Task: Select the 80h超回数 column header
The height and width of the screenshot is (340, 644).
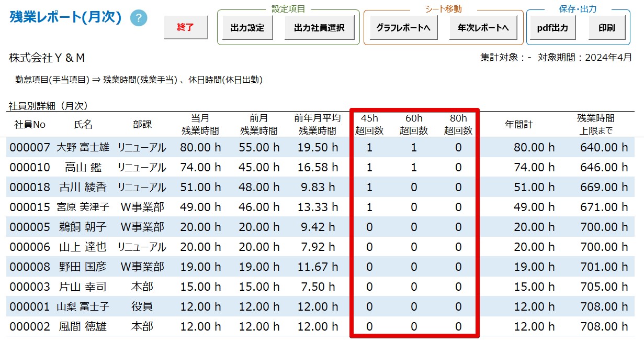Action: pyautogui.click(x=458, y=125)
